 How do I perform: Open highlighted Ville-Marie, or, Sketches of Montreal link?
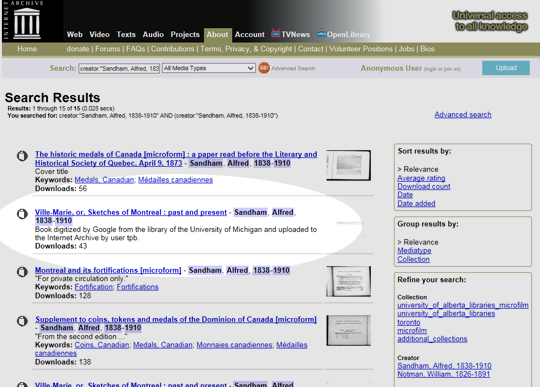[131, 212]
